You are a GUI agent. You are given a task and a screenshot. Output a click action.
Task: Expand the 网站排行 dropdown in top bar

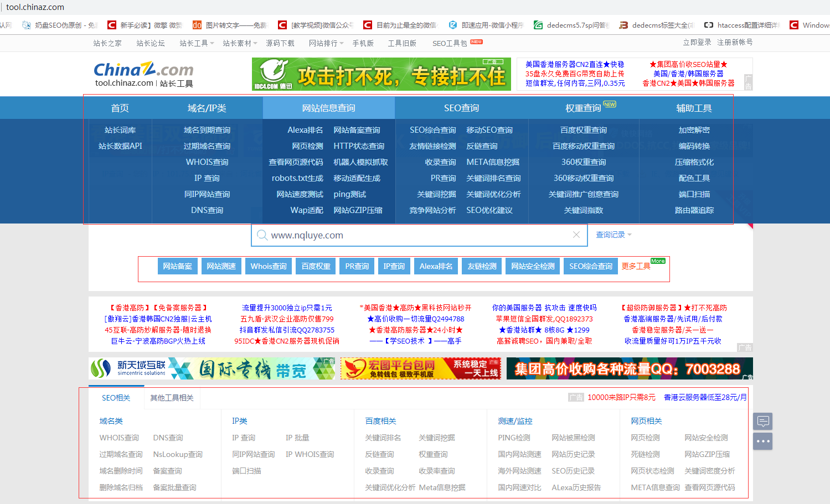tap(326, 43)
